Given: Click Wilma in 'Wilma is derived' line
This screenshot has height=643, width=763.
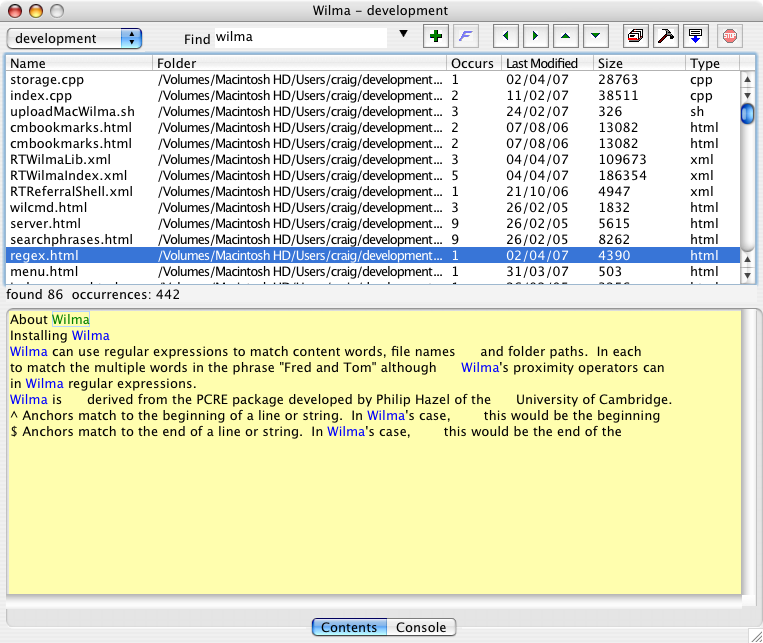Looking at the screenshot, I should tap(29, 400).
